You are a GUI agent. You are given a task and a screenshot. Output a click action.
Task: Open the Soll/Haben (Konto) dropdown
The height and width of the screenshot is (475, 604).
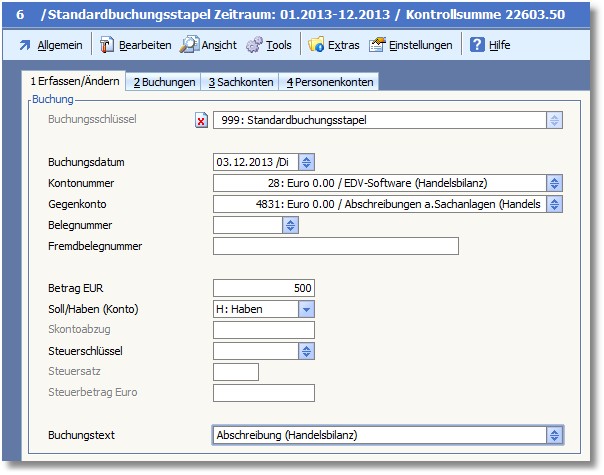tap(306, 309)
